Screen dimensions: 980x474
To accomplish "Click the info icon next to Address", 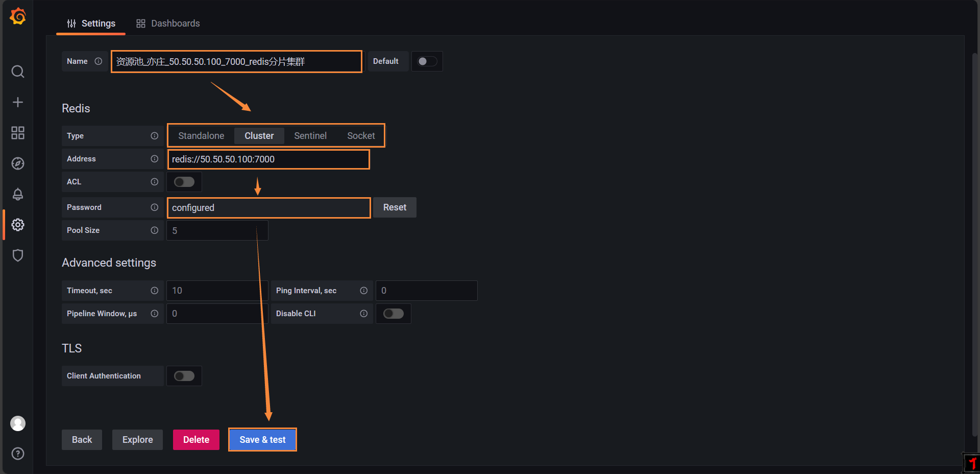I will [154, 159].
